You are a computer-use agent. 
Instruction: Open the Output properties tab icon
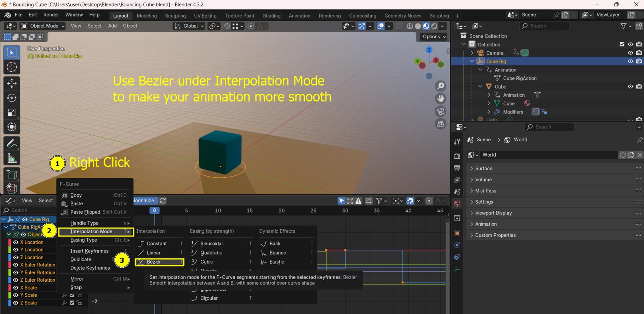click(x=457, y=168)
